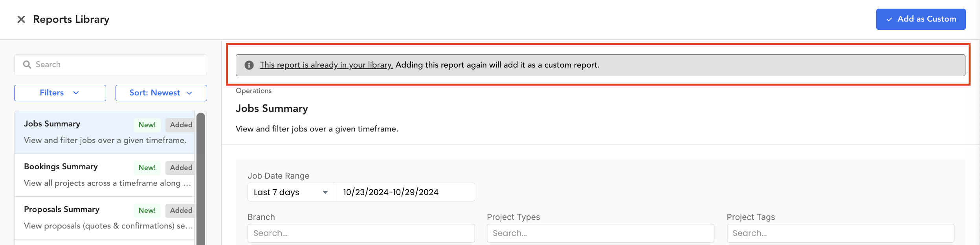This screenshot has width=980, height=245.
Task: Open the Last 7 days range dropdown
Action: pyautogui.click(x=292, y=192)
